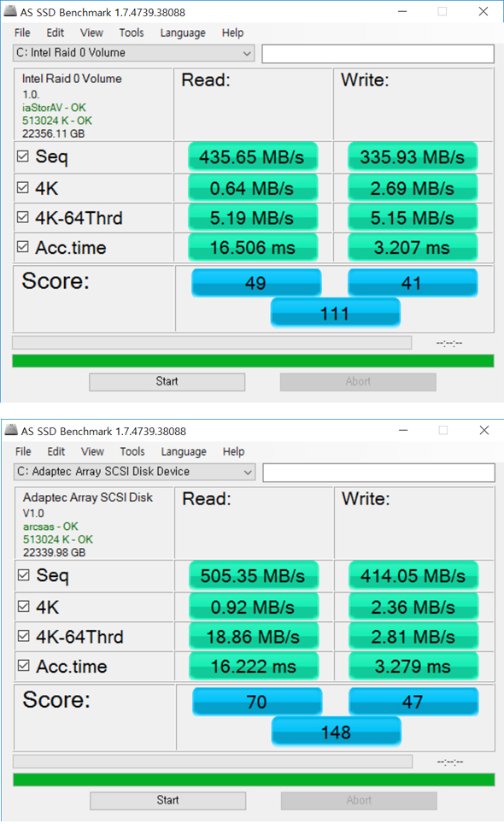504x824 pixels.
Task: Start the benchmark on the Adaptec array
Action: [168, 800]
